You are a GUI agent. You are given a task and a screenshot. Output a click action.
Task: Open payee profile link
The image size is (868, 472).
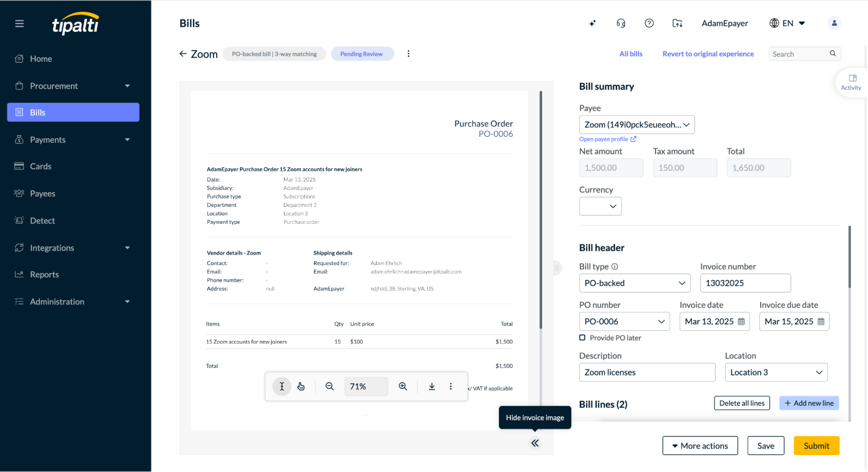coord(604,139)
